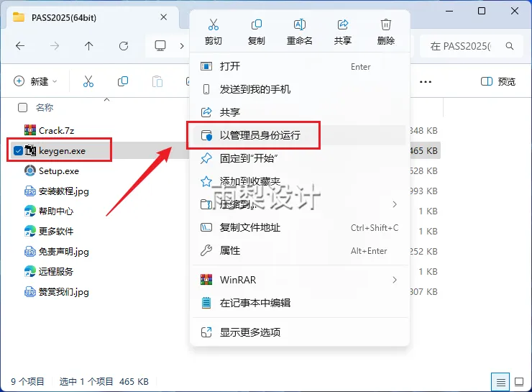Select 共享 entry in context menu list
The width and height of the screenshot is (532, 392).
click(x=300, y=112)
